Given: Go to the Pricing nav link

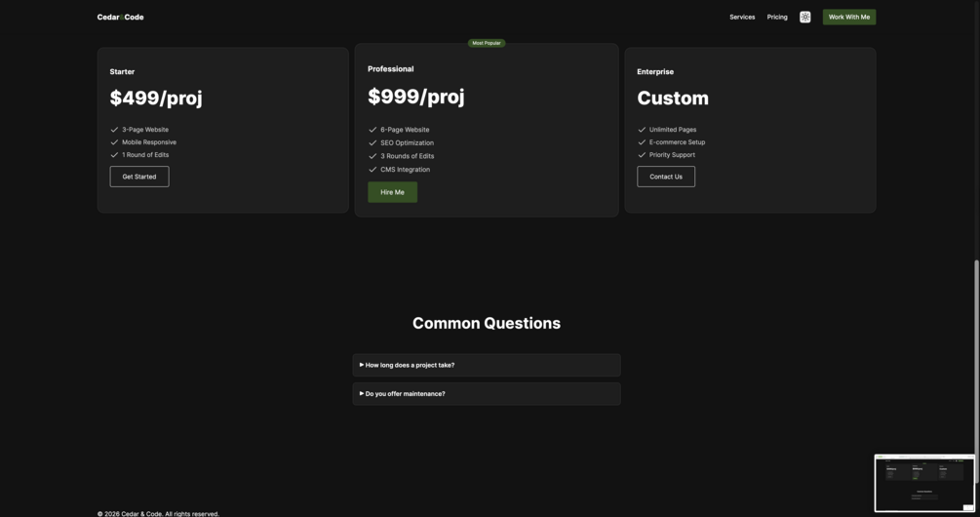Looking at the screenshot, I should tap(777, 17).
